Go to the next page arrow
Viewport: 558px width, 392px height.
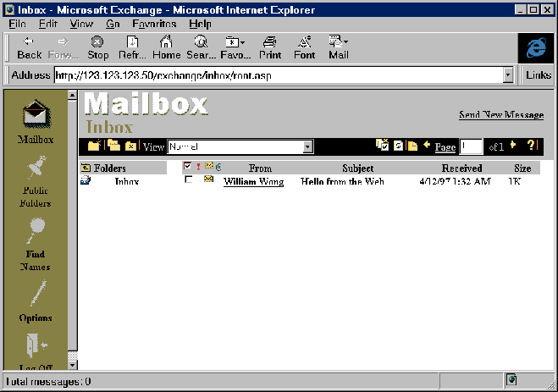513,146
